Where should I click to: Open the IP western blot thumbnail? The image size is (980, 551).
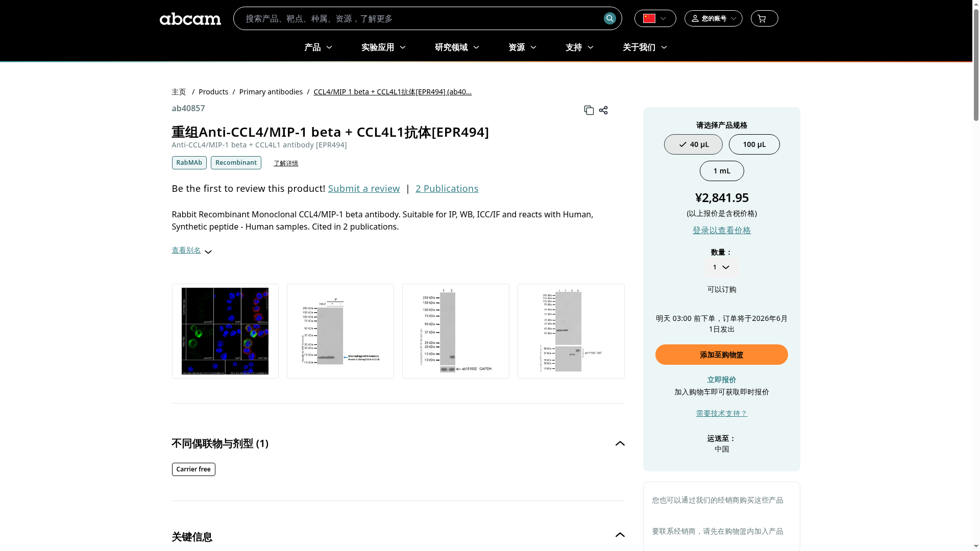click(340, 331)
